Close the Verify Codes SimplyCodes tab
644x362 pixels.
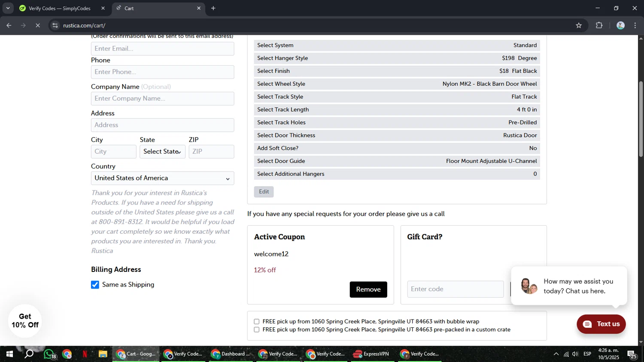pyautogui.click(x=103, y=8)
